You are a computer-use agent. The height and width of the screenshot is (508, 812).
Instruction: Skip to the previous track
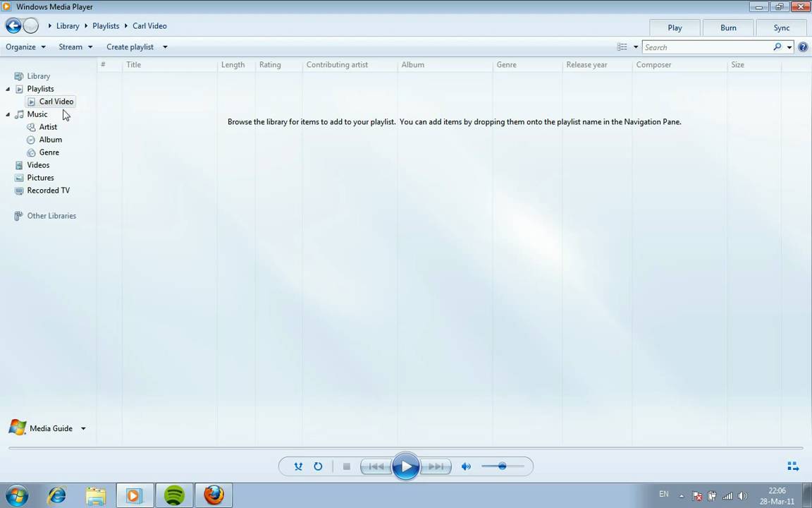pos(376,466)
